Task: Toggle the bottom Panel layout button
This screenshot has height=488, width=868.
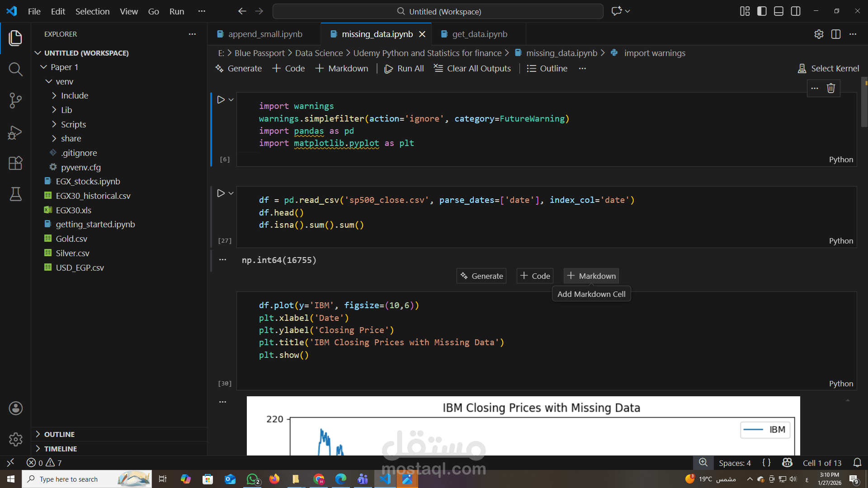Action: pyautogui.click(x=778, y=11)
